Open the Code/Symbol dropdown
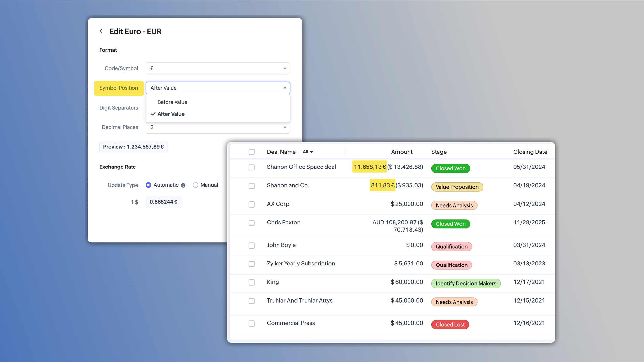 tap(218, 68)
